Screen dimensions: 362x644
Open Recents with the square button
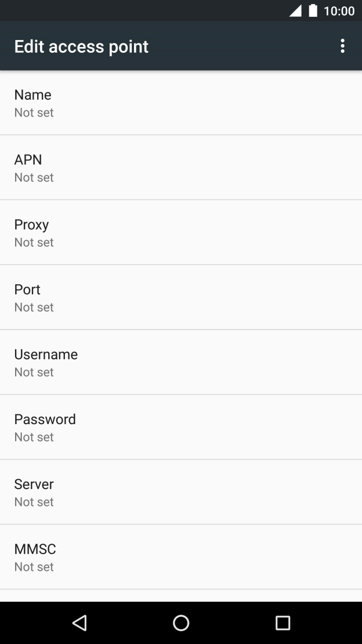(x=283, y=623)
